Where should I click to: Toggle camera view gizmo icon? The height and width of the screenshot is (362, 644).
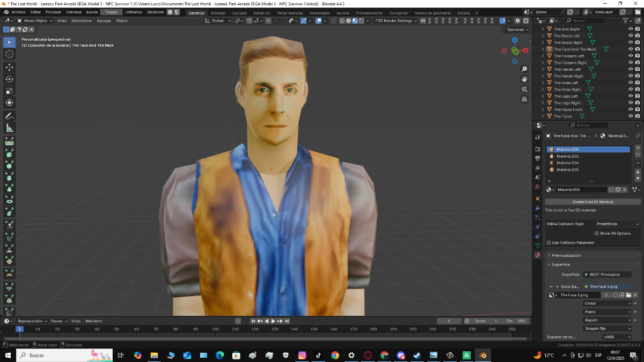[x=524, y=89]
